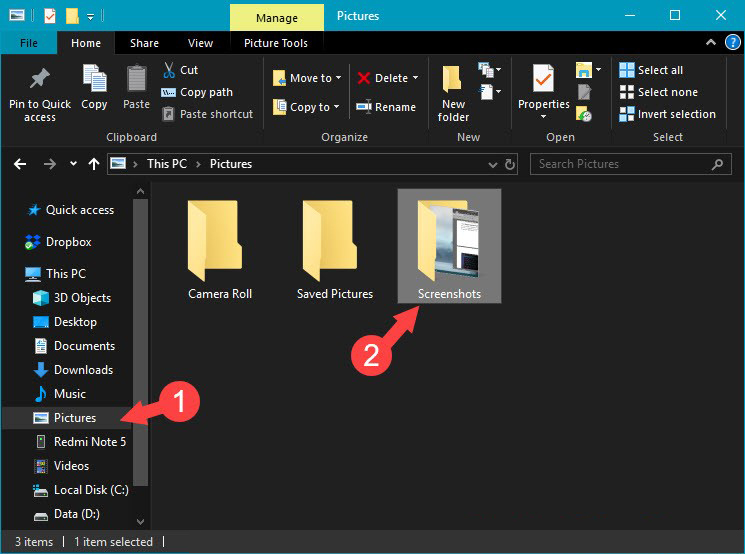
Task: Open Local Disk (C:) in sidebar
Action: pyautogui.click(x=90, y=490)
